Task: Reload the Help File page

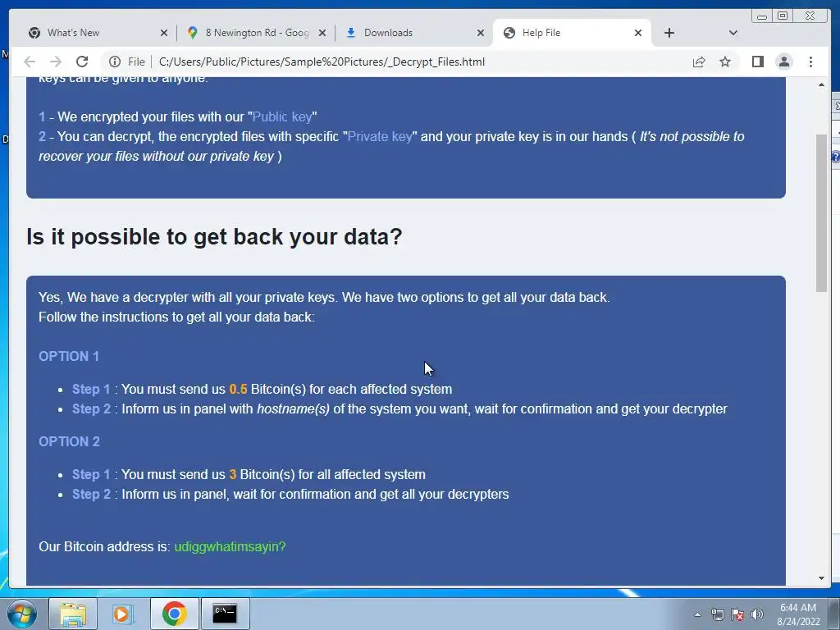Action: pyautogui.click(x=82, y=62)
